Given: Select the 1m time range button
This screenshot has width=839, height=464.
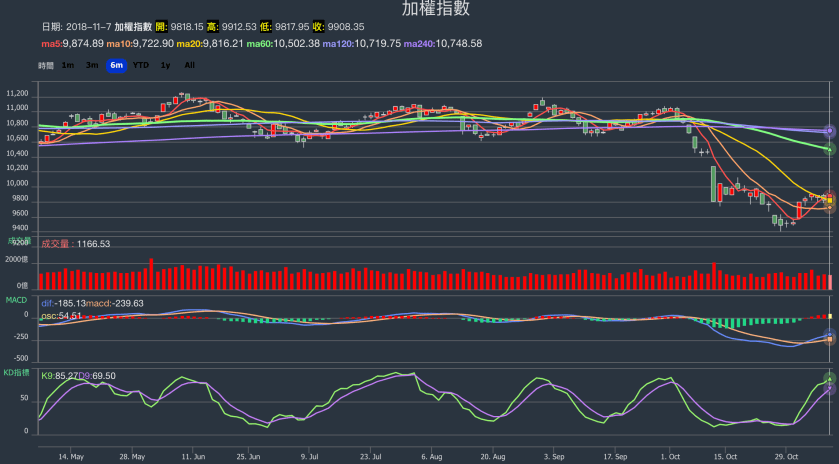Looking at the screenshot, I should (67, 65).
